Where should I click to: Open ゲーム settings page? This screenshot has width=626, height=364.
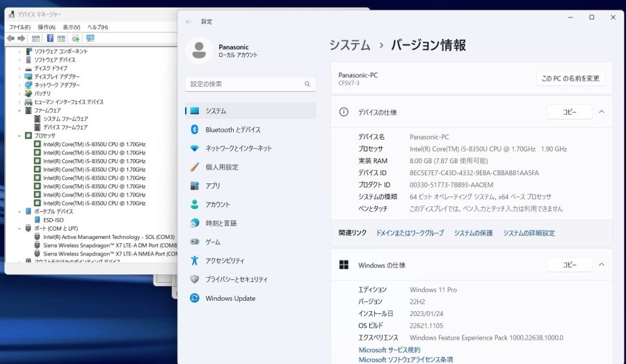pos(250,242)
